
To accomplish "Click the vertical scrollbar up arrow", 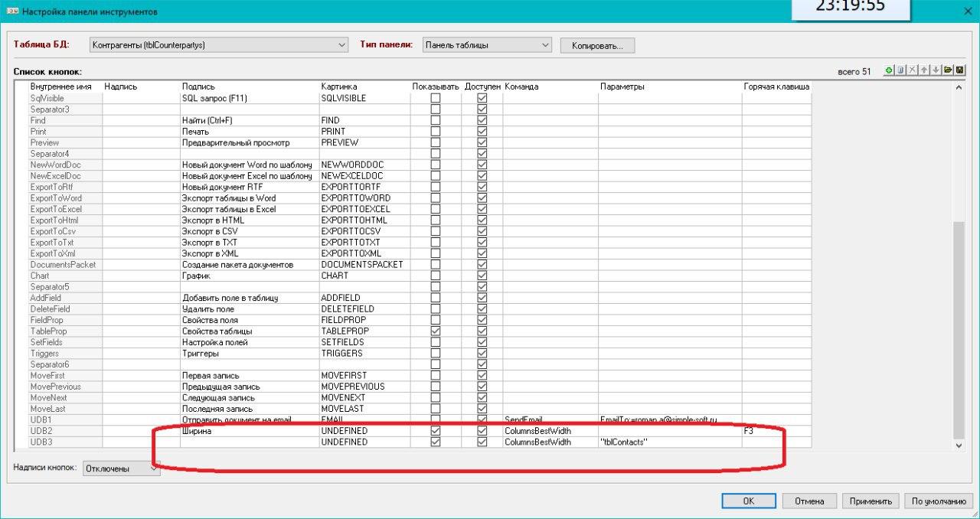I will [x=959, y=87].
